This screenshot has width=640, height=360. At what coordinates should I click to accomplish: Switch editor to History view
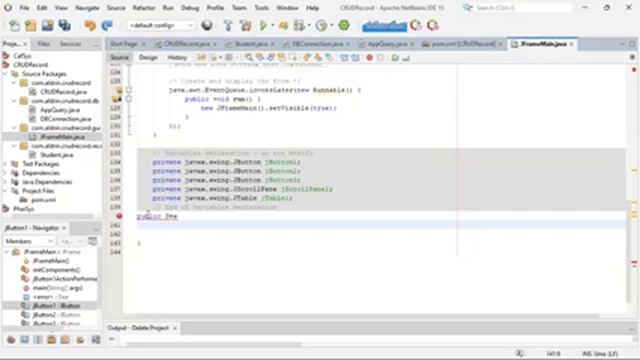177,58
